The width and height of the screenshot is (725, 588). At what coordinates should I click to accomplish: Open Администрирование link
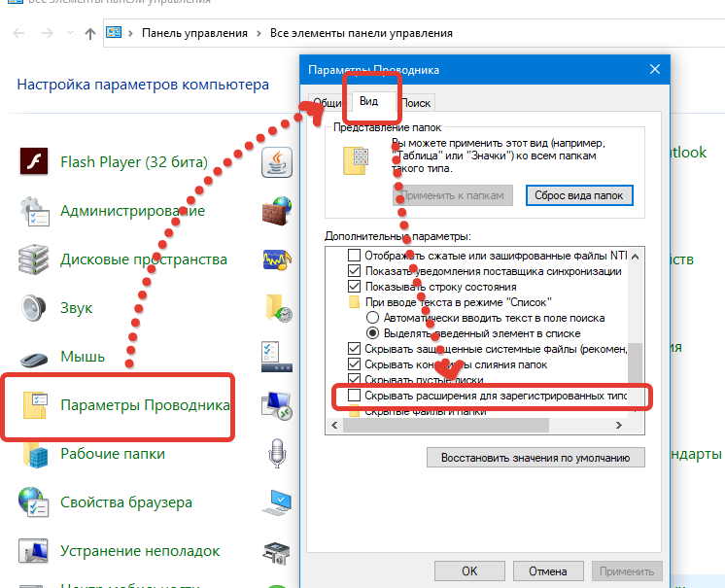pyautogui.click(x=133, y=211)
